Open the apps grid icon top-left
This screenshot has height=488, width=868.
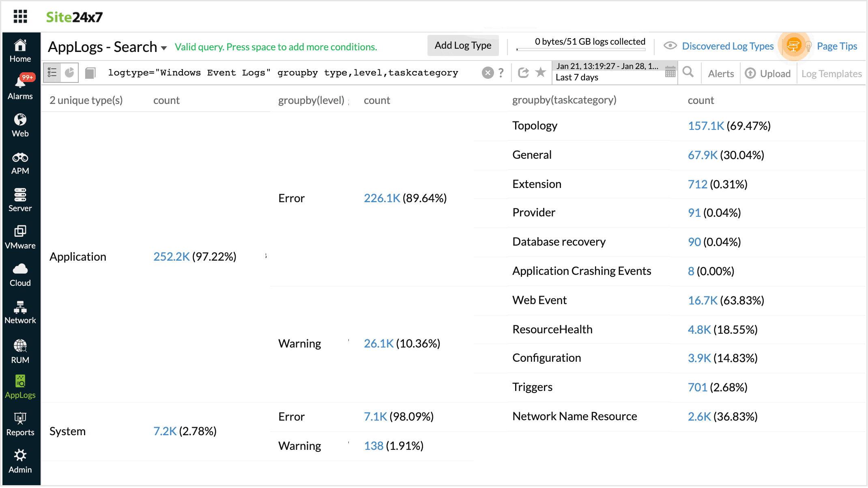point(20,16)
